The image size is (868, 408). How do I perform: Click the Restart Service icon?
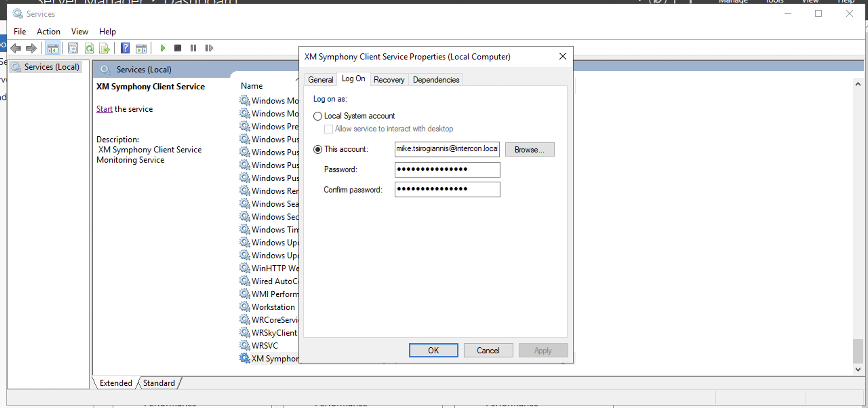[x=209, y=48]
